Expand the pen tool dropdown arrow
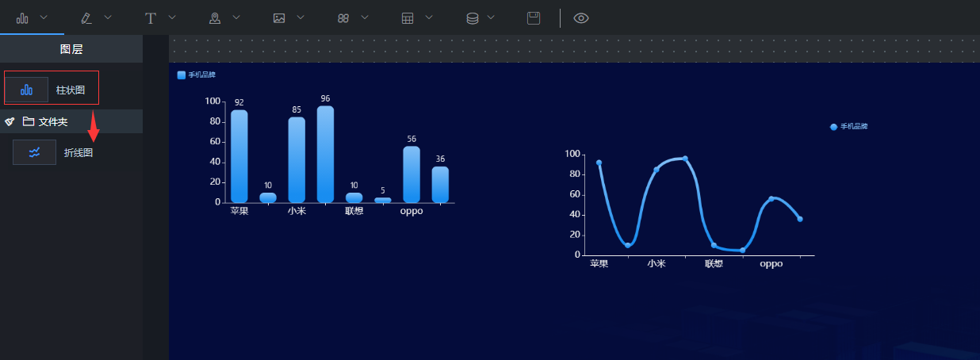Image resolution: width=980 pixels, height=360 pixels. [x=108, y=17]
